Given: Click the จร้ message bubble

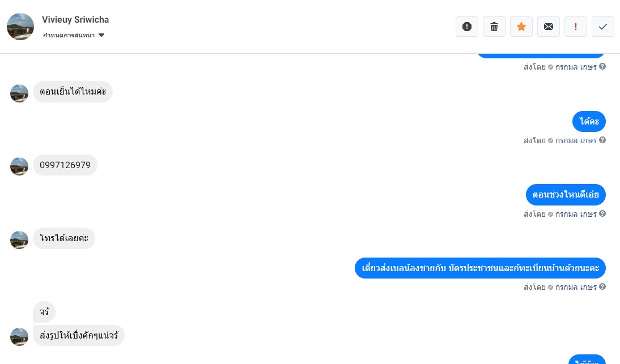Looking at the screenshot, I should [x=44, y=312].
